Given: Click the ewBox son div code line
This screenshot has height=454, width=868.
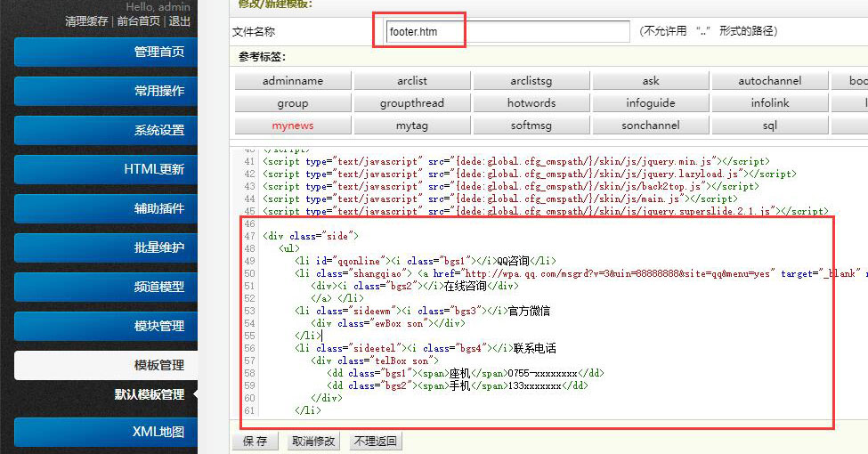Looking at the screenshot, I should pyautogui.click(x=388, y=323).
